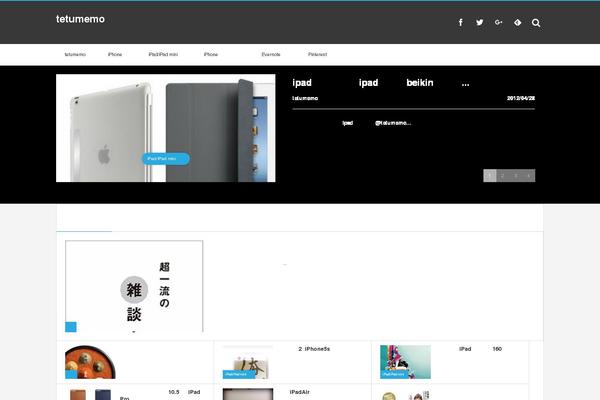Go to slide 2 in slider pagination
The width and height of the screenshot is (600, 400).
click(503, 176)
